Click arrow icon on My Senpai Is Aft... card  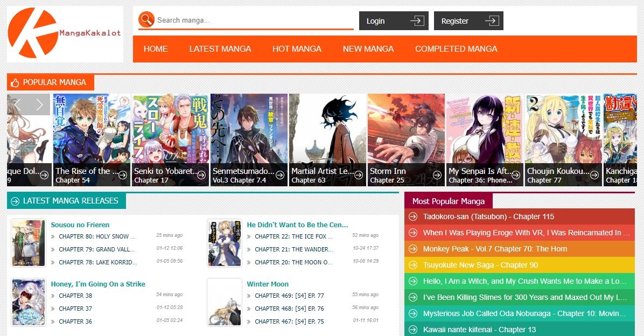point(516,175)
